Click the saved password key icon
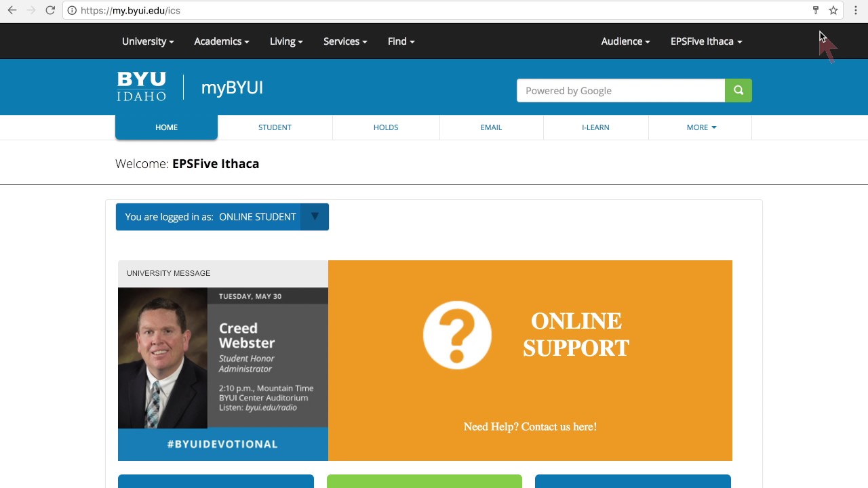This screenshot has width=868, height=488. [x=816, y=10]
